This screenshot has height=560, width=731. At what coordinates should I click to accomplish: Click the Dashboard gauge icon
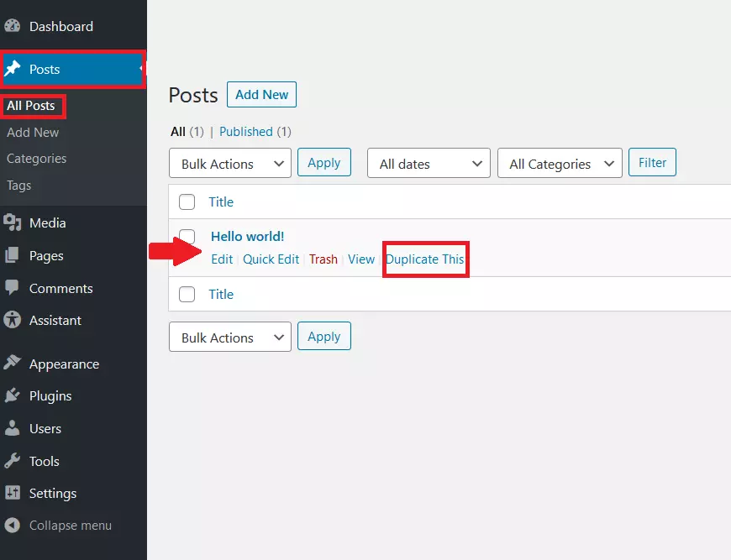(x=13, y=26)
